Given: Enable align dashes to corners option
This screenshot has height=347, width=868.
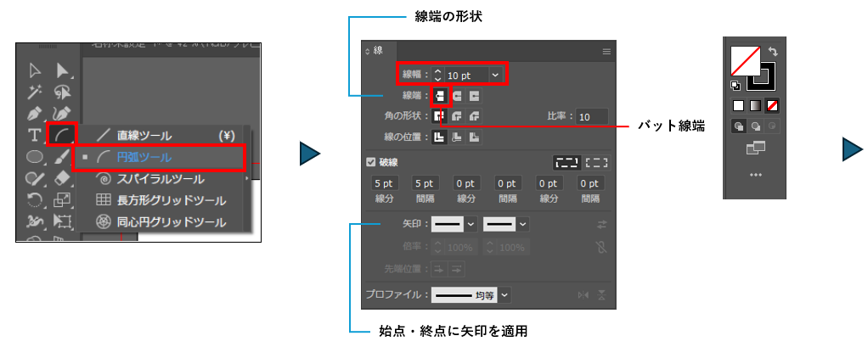Looking at the screenshot, I should (x=597, y=162).
